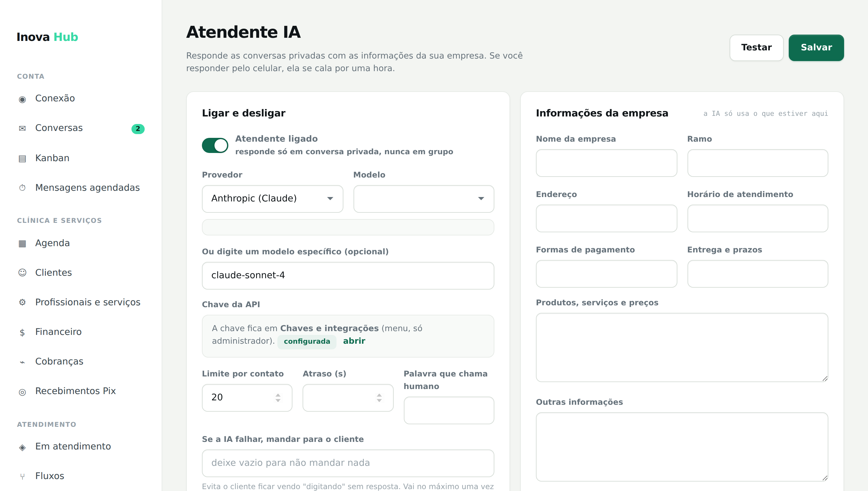Click the Em atendimento diamond icon

point(22,447)
